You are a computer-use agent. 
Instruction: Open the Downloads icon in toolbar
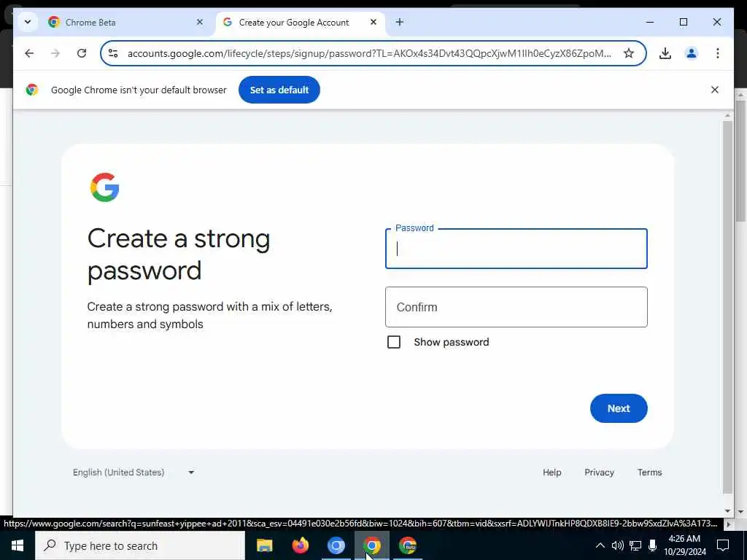tap(665, 53)
